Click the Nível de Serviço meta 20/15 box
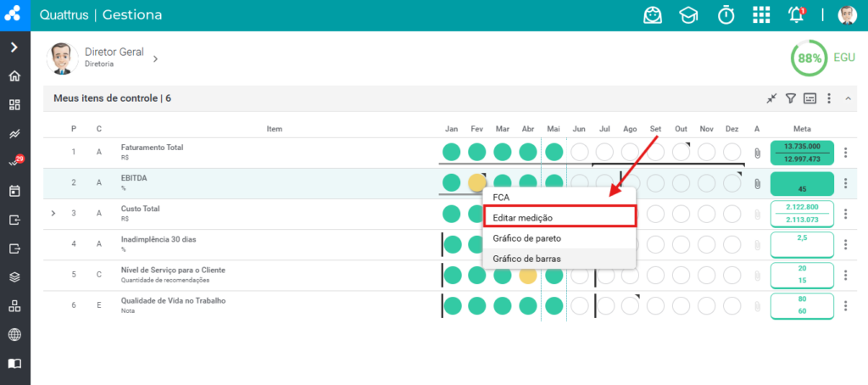The width and height of the screenshot is (868, 385). tap(802, 276)
